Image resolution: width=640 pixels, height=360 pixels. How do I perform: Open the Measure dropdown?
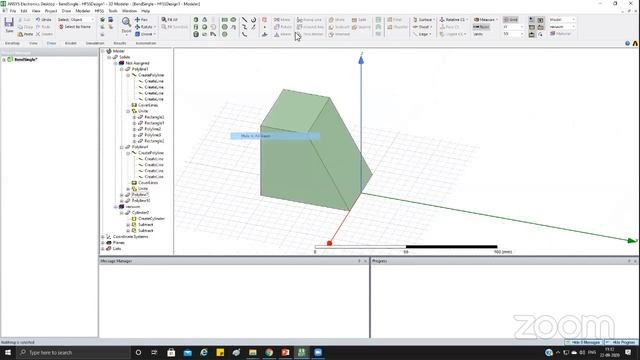[x=486, y=20]
